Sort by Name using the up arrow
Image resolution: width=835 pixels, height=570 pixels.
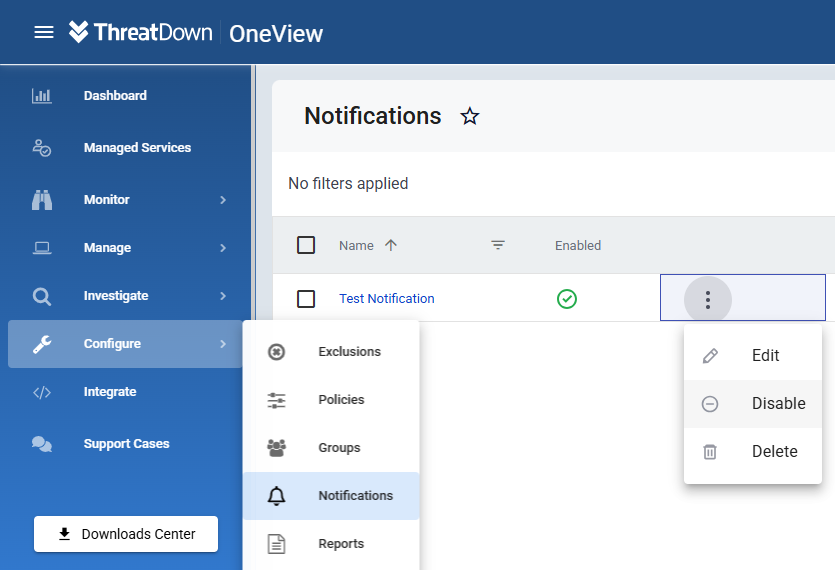[391, 245]
